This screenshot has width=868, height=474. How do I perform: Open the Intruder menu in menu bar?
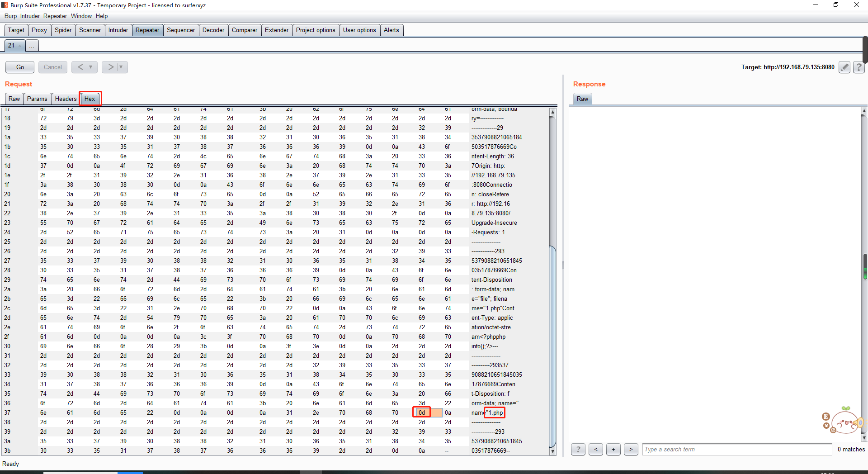30,16
